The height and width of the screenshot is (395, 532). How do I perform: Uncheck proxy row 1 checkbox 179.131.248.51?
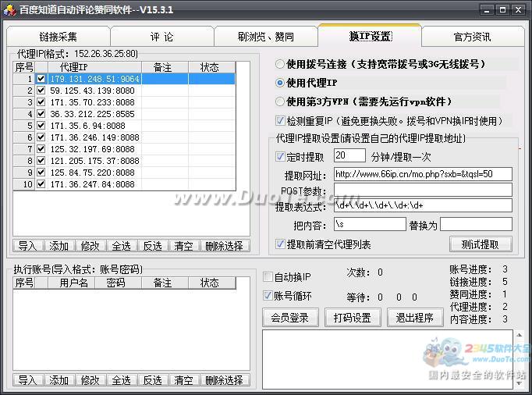[41, 79]
